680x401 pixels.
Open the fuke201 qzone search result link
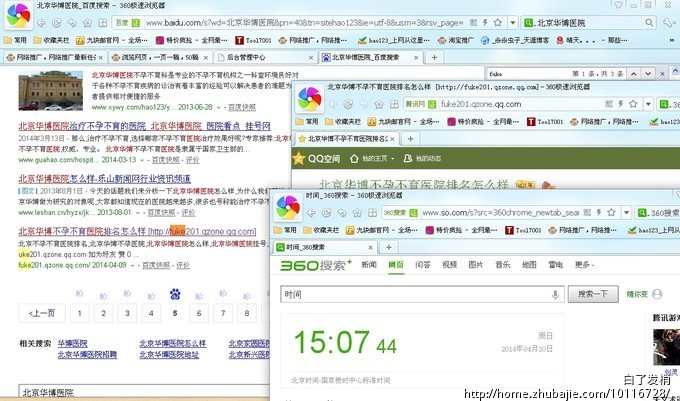click(x=137, y=231)
